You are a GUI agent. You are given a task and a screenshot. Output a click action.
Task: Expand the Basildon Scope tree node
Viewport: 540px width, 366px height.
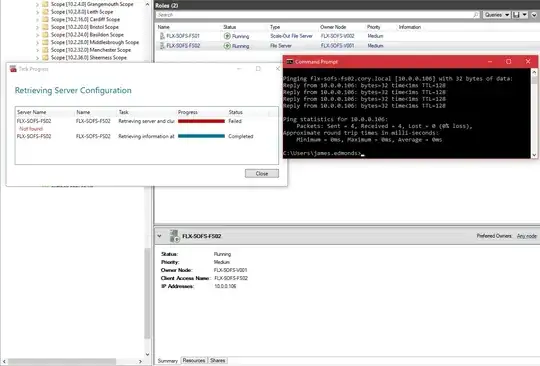pyautogui.click(x=37, y=35)
